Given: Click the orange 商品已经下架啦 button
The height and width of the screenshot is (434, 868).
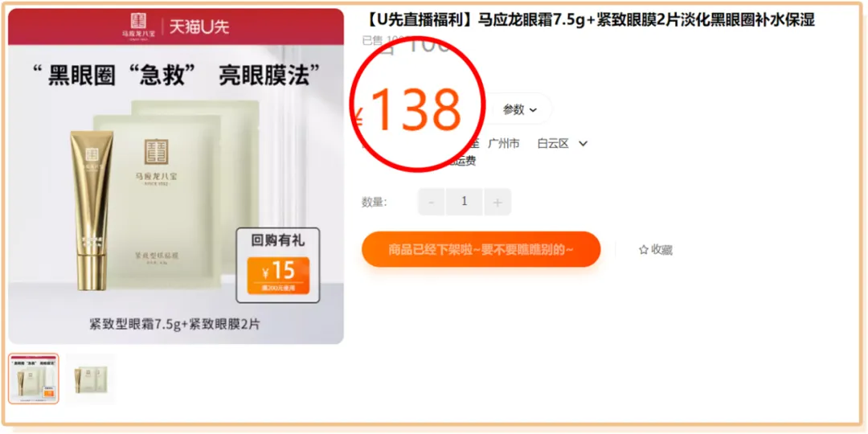Looking at the screenshot, I should point(481,249).
